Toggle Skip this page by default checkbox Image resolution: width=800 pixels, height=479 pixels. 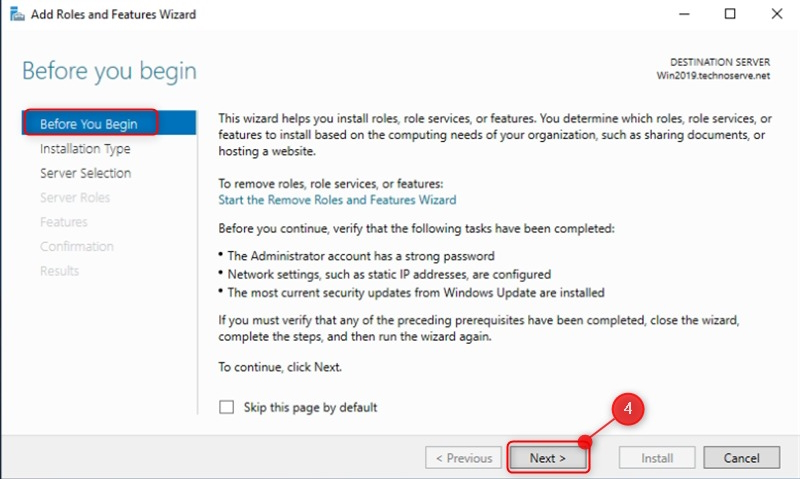coord(227,407)
